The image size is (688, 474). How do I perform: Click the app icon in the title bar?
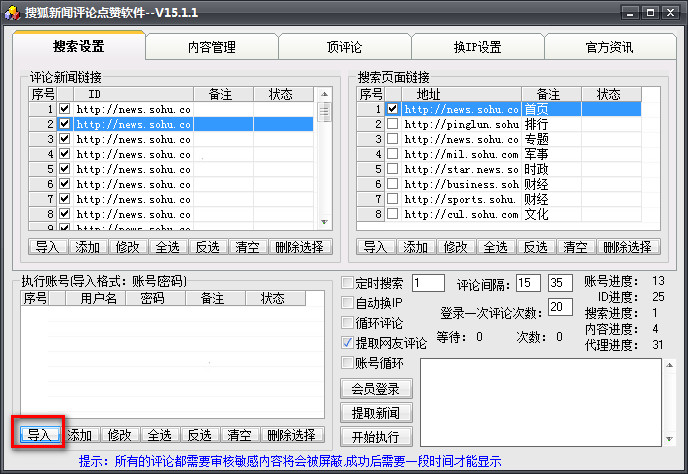[12, 12]
